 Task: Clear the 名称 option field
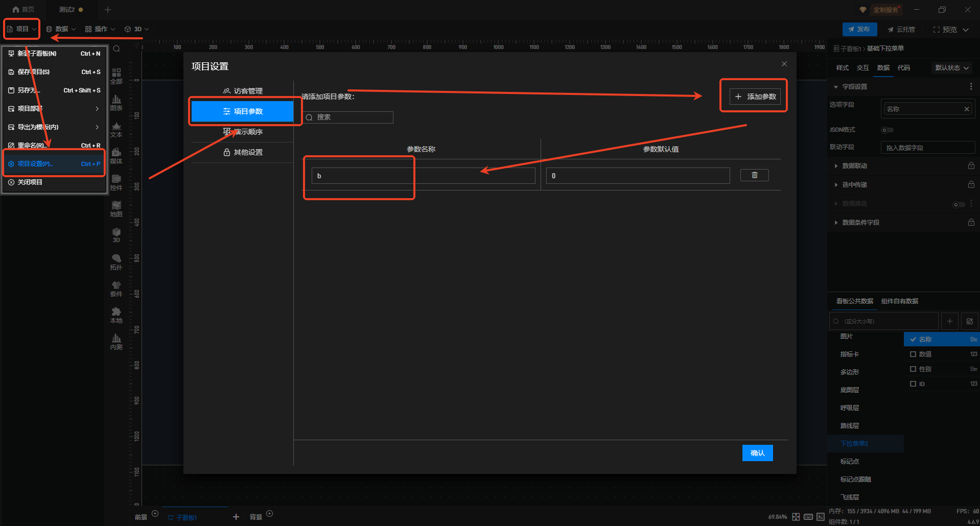[x=966, y=109]
